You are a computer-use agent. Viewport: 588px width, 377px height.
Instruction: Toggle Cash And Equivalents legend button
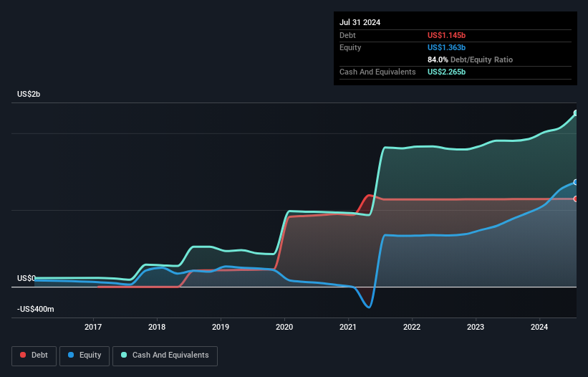(x=165, y=355)
